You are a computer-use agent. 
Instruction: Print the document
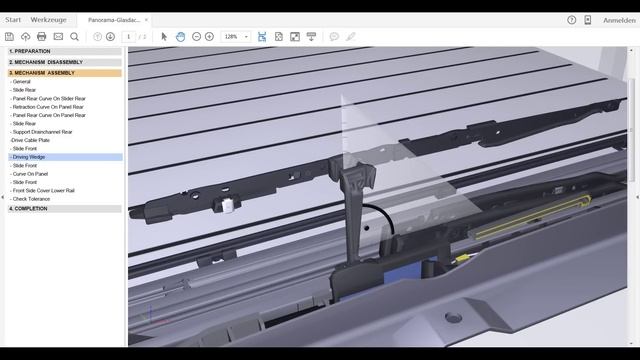(42, 37)
